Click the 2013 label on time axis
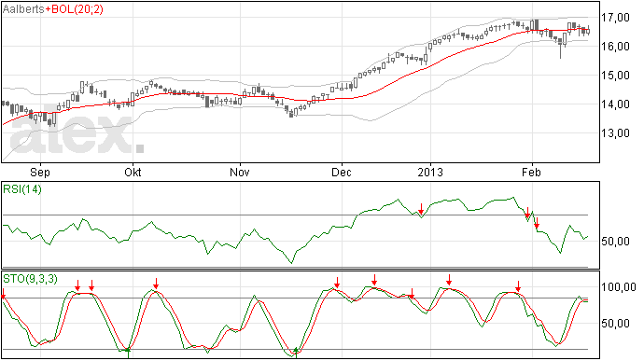The height and width of the screenshot is (361, 644). [430, 172]
